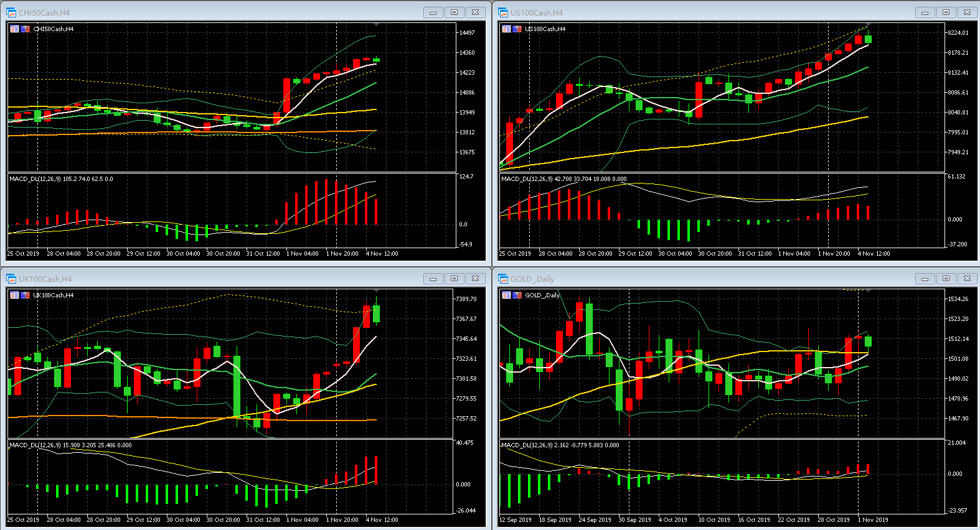Screen dimensions: 980x530
Task: Click the US100Cash,H4 symbol label inside chart
Action: (545, 29)
